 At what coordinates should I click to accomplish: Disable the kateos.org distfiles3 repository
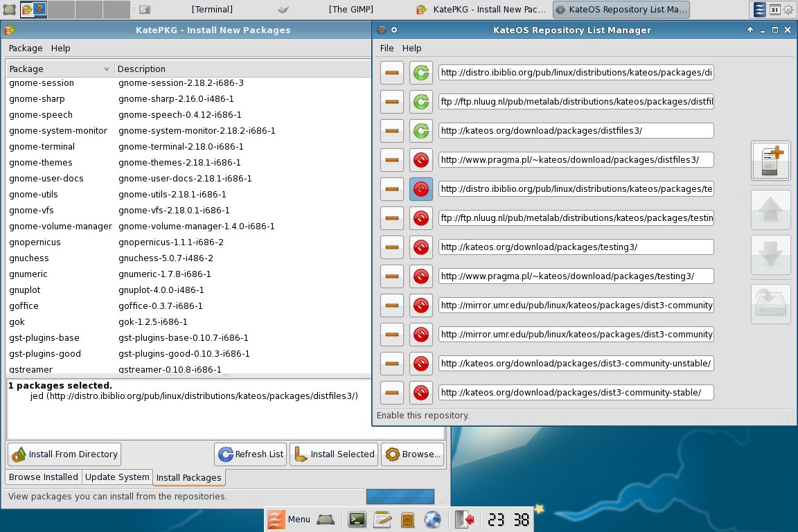coord(421,131)
